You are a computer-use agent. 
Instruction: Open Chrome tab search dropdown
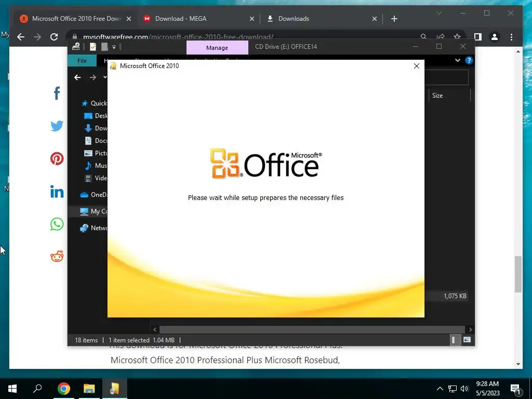438,13
